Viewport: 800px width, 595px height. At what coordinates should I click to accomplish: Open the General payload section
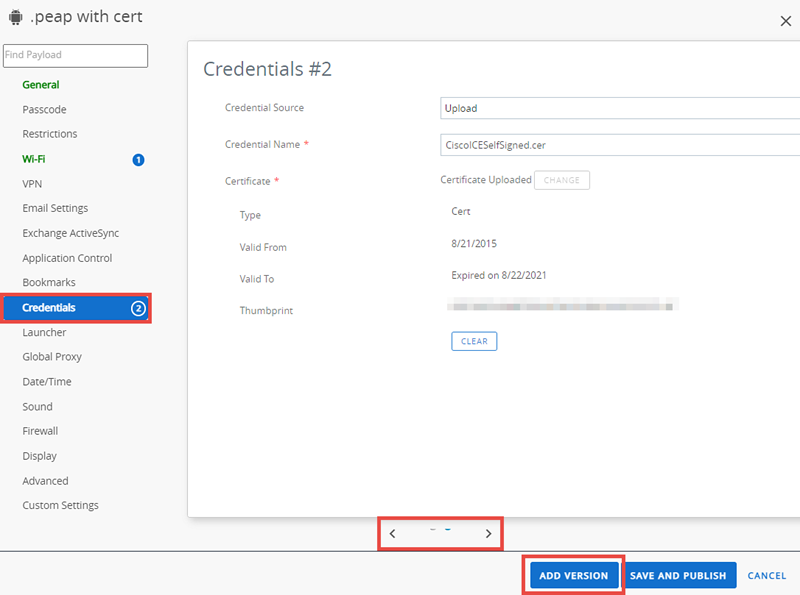[41, 85]
